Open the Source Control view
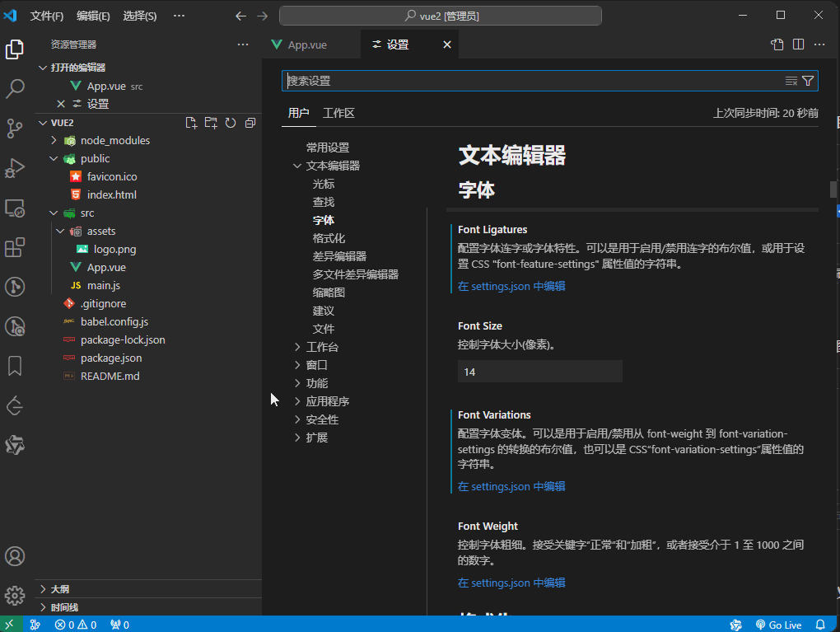Viewport: 840px width, 632px height. pos(15,128)
